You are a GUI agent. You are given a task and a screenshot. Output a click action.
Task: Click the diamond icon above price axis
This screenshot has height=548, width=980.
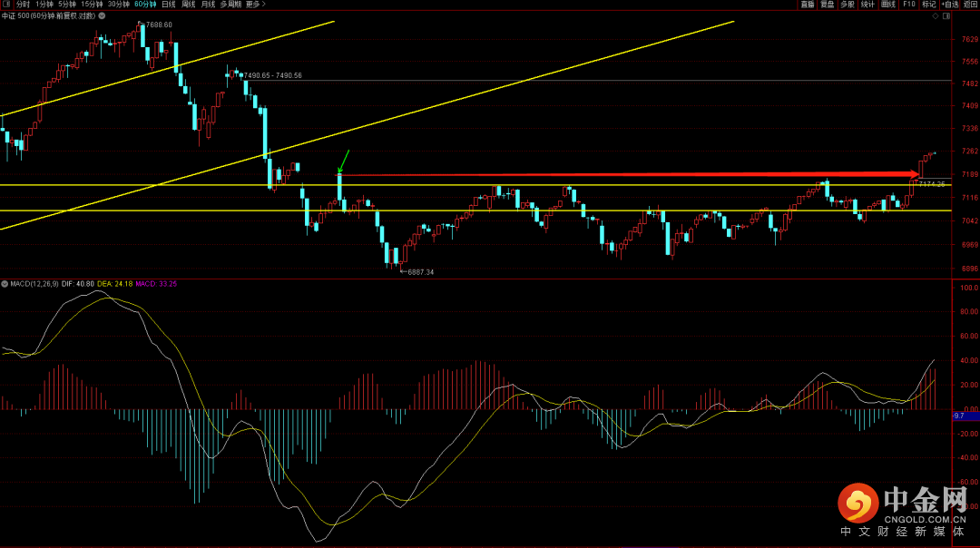pyautogui.click(x=936, y=16)
